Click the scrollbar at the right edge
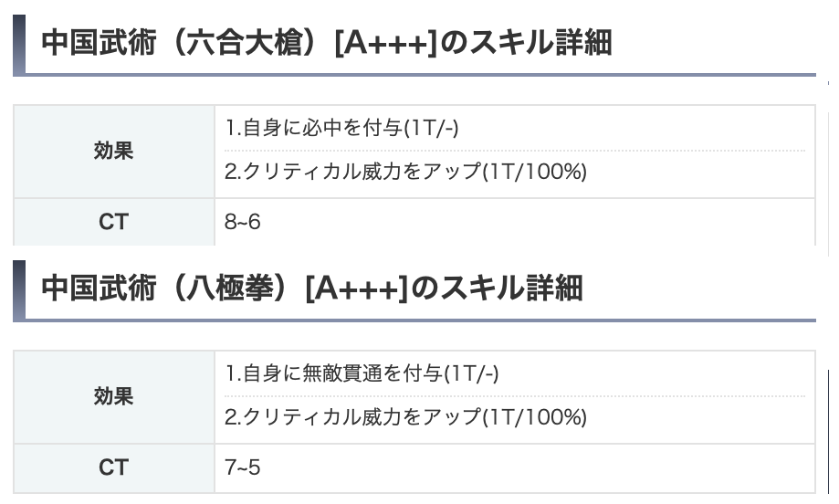 tap(827, 429)
